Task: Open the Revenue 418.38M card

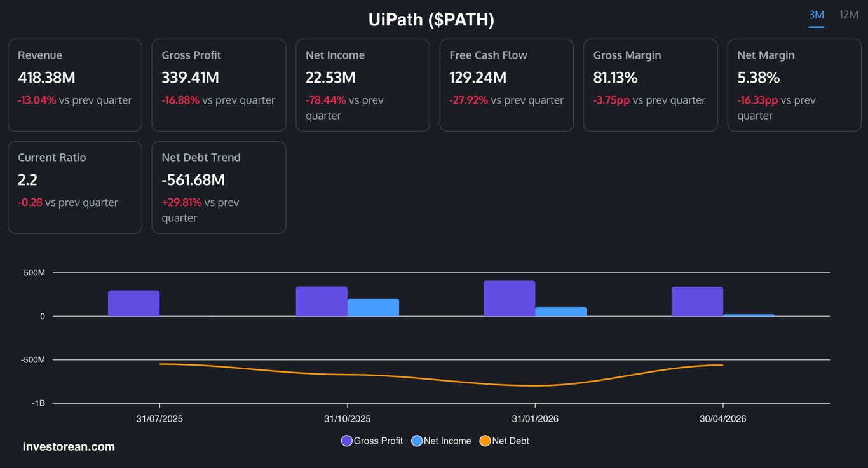Action: tap(75, 85)
